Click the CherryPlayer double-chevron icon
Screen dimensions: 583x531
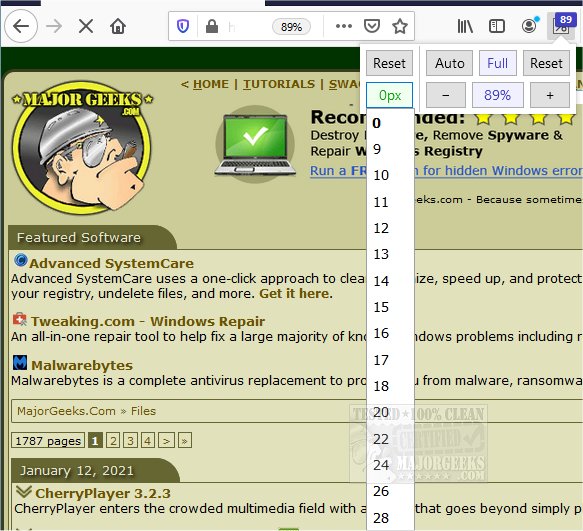coord(23,492)
